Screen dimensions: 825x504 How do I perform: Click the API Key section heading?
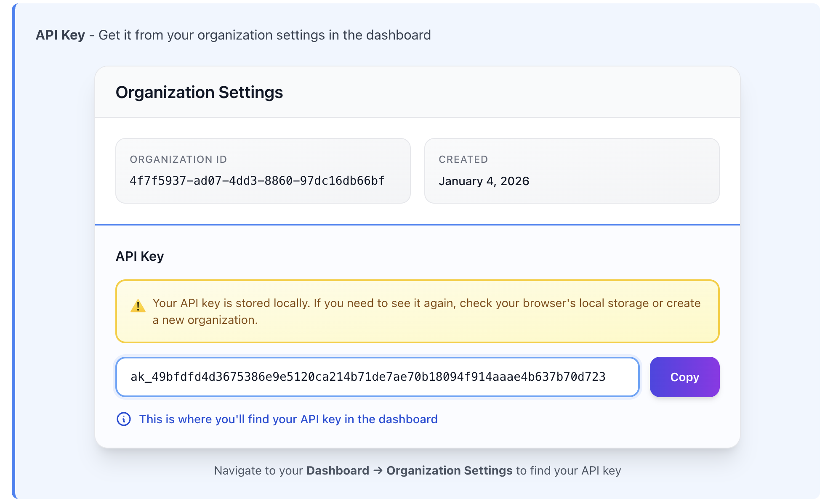click(140, 256)
